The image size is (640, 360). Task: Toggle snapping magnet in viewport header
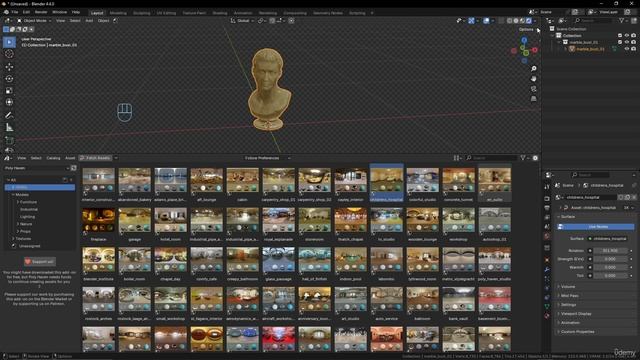272,20
